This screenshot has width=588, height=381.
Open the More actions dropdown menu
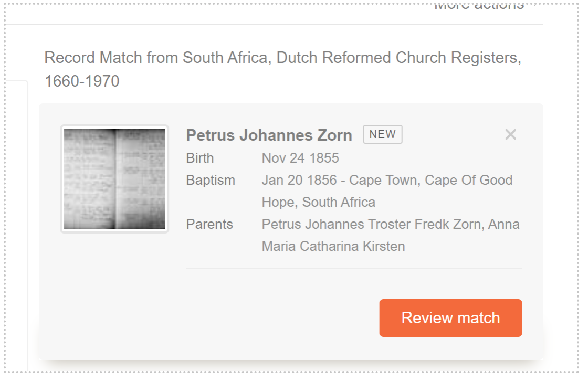point(479,6)
